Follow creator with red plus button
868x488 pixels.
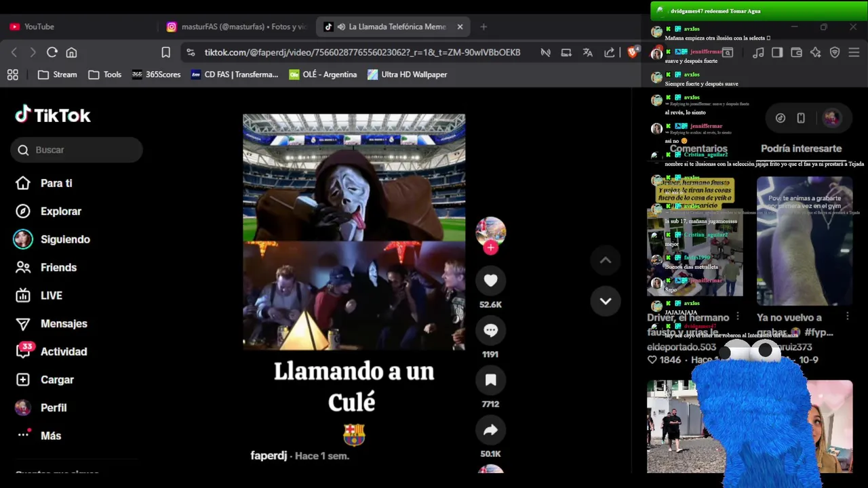[x=491, y=248]
